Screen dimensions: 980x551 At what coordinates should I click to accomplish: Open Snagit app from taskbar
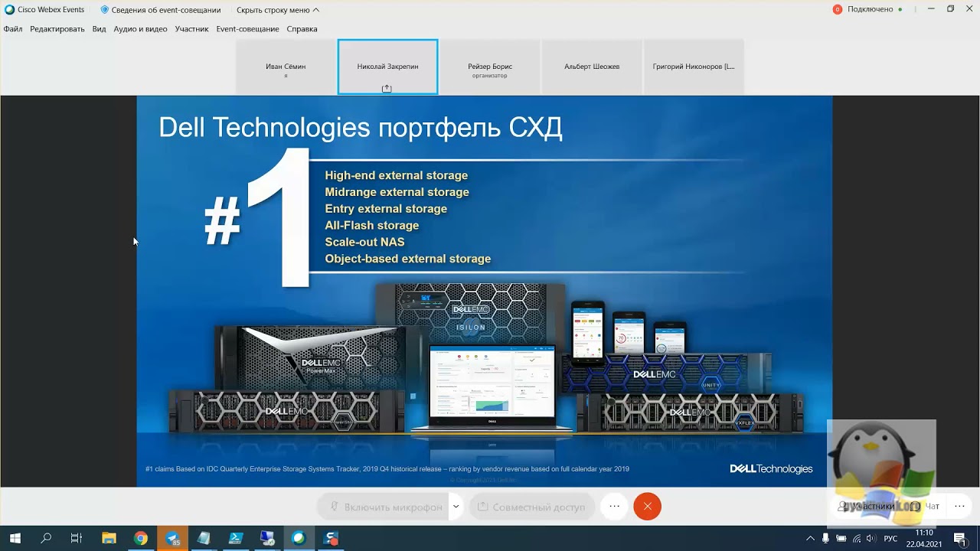[331, 538]
